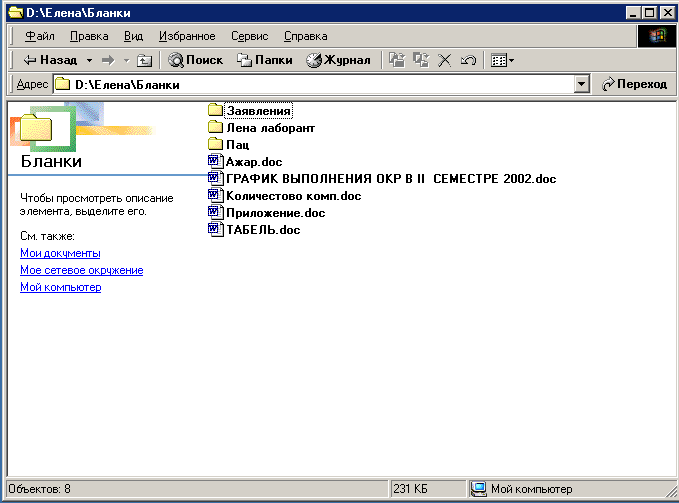This screenshot has width=679, height=503.
Task: Open the Справка menu
Action: click(x=306, y=36)
